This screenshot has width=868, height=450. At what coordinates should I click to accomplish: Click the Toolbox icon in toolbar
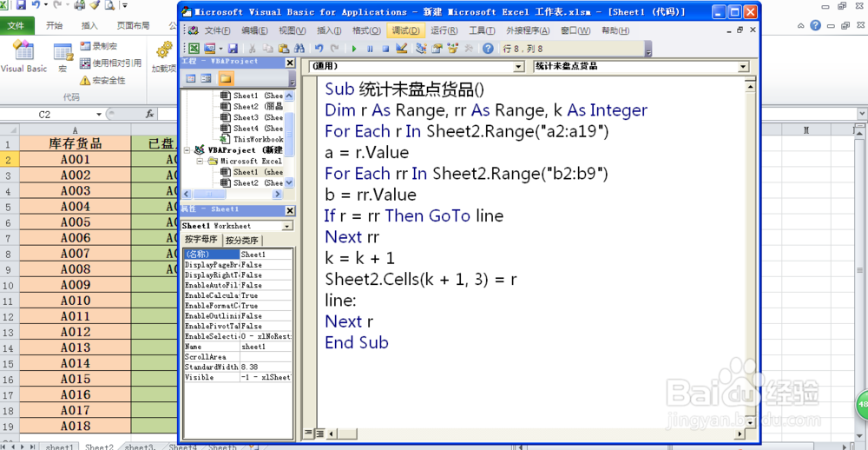point(469,49)
